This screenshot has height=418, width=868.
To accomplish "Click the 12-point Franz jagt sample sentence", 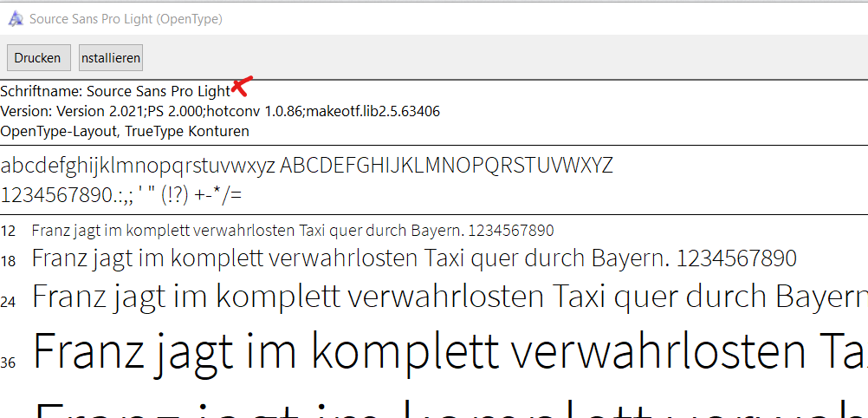I will 293,231.
